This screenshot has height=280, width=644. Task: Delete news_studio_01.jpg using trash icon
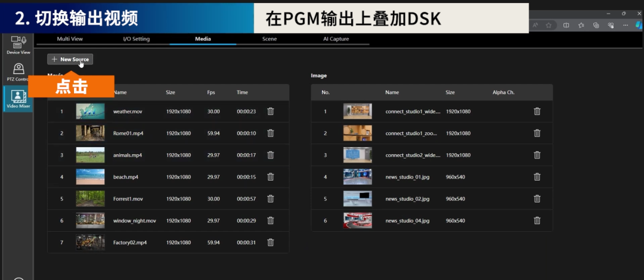pyautogui.click(x=537, y=176)
